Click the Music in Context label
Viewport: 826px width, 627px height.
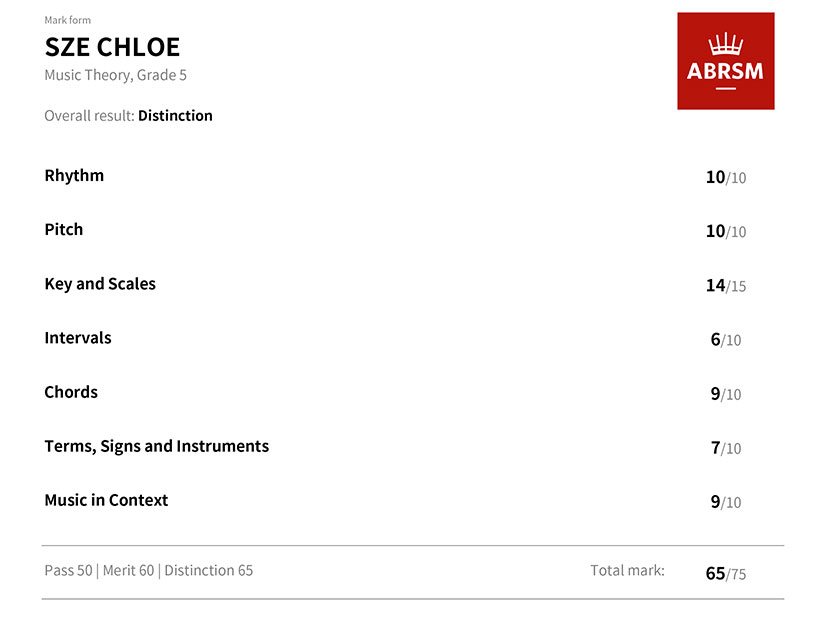click(x=106, y=500)
